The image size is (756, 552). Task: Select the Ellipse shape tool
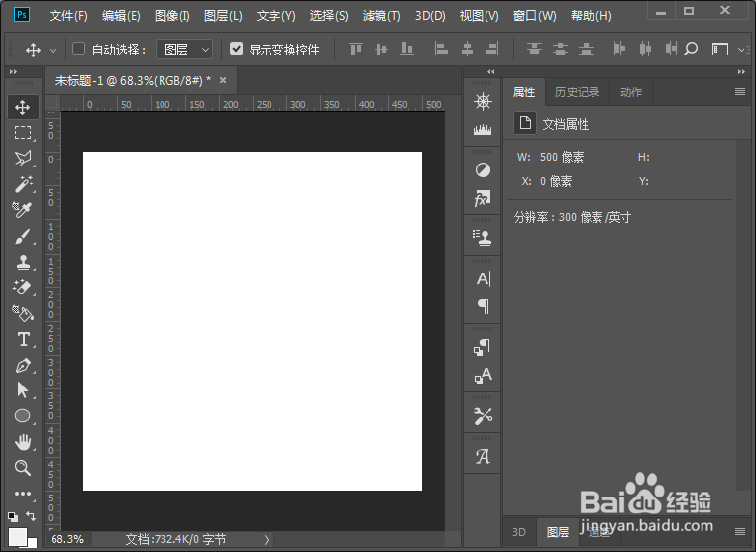(x=23, y=415)
